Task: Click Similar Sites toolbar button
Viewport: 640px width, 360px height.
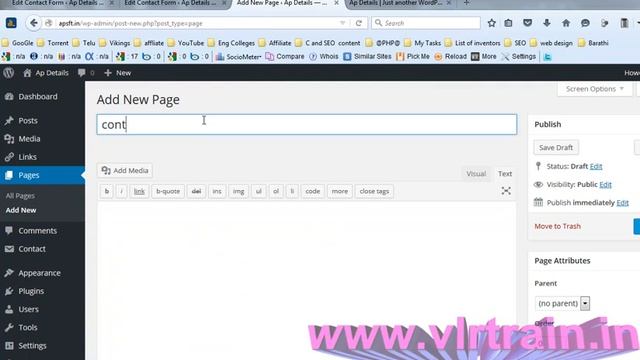Action: [x=367, y=57]
